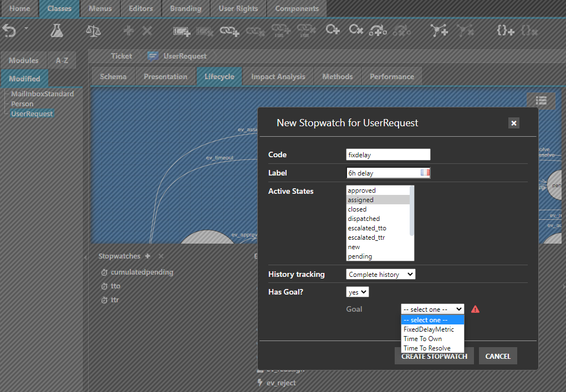Open the User Rights menu tab

click(238, 8)
